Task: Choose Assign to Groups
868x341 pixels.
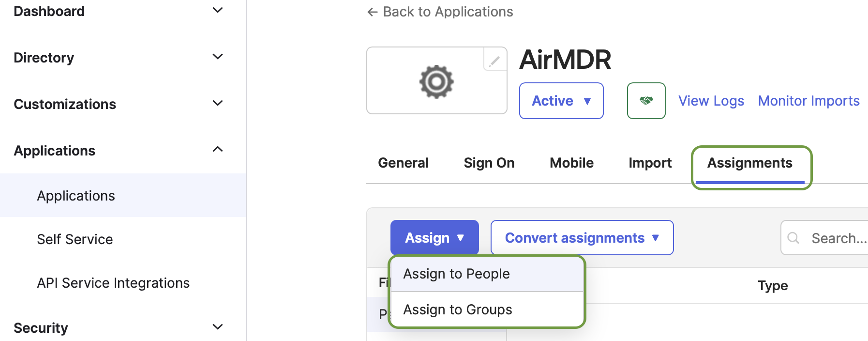Action: click(x=487, y=310)
